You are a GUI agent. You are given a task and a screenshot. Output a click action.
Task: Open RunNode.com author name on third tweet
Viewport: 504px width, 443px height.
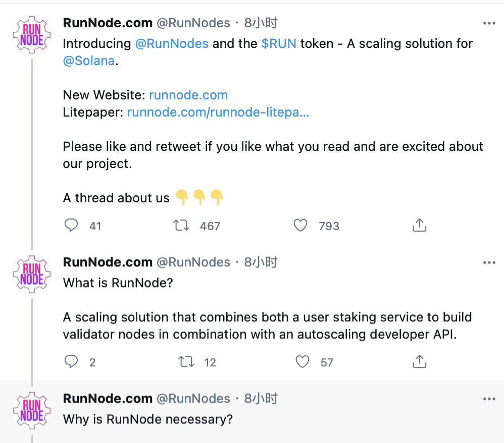(x=108, y=399)
